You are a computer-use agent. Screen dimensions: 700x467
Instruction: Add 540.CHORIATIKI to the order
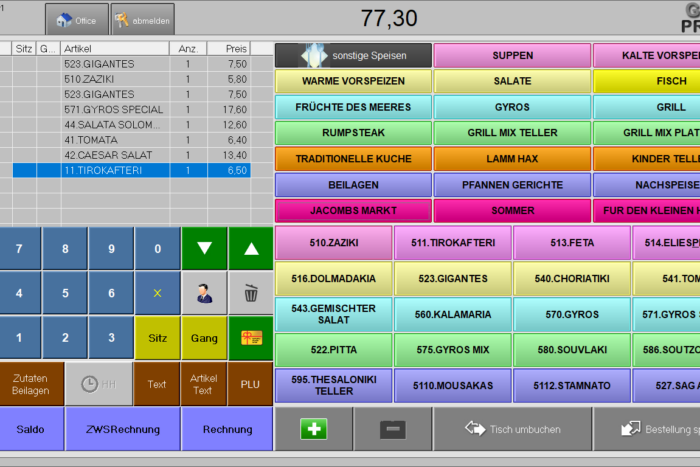(x=572, y=279)
